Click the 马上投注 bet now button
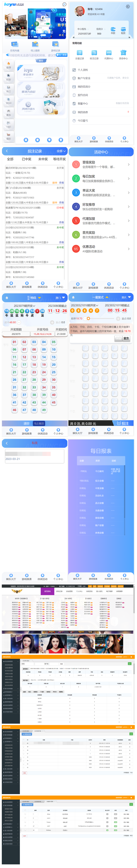 click(39, 423)
